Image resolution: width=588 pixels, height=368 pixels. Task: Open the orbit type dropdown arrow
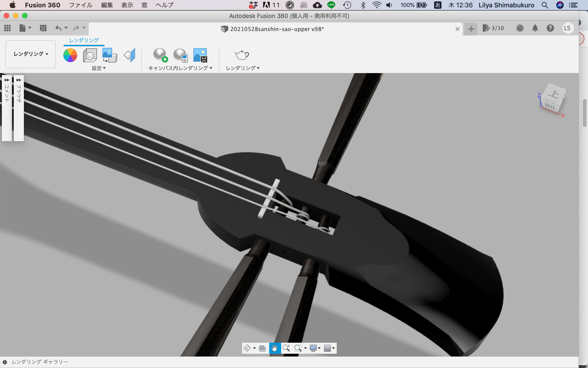point(254,348)
